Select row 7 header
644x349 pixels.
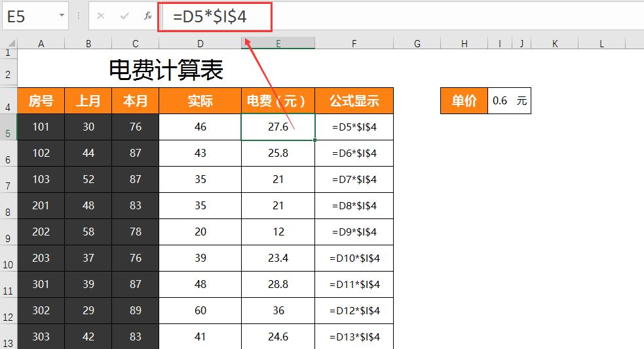click(x=9, y=180)
